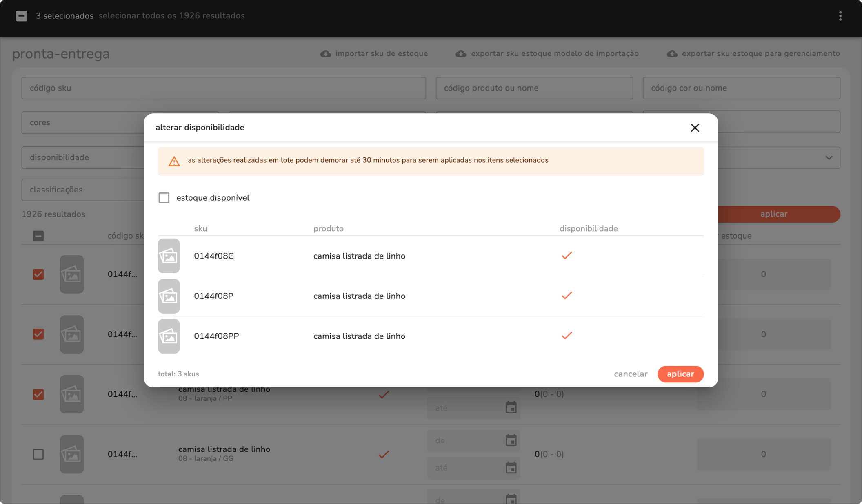Screen dimensions: 862x504
Task: Select all 1926 results link
Action: [x=171, y=16]
